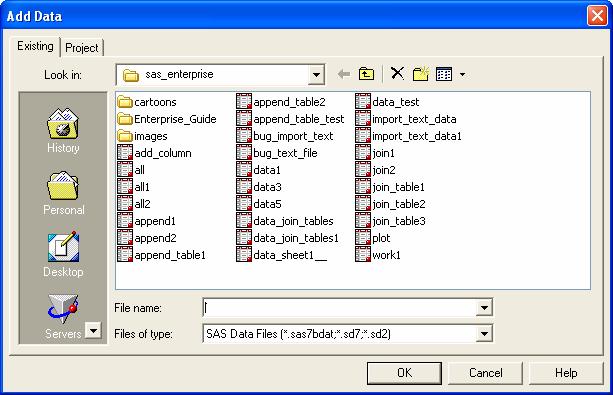Select file named append_table_test
This screenshot has width=613, height=395.
point(290,119)
